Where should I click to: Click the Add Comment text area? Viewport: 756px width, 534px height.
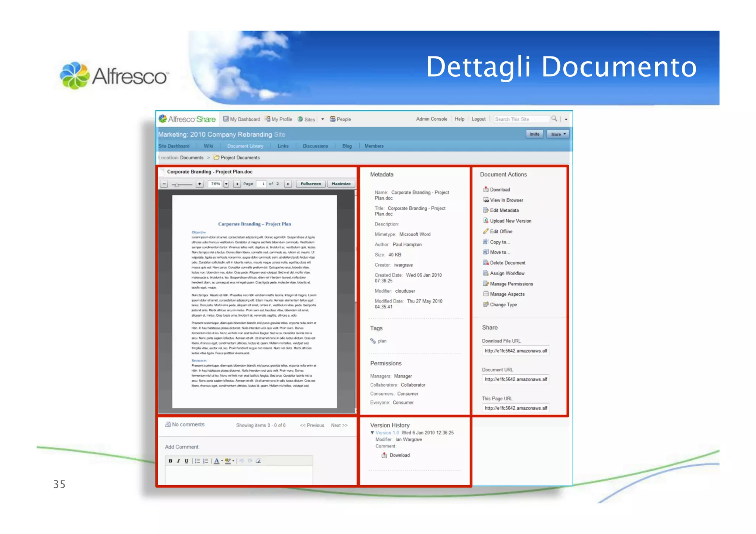coord(239,475)
